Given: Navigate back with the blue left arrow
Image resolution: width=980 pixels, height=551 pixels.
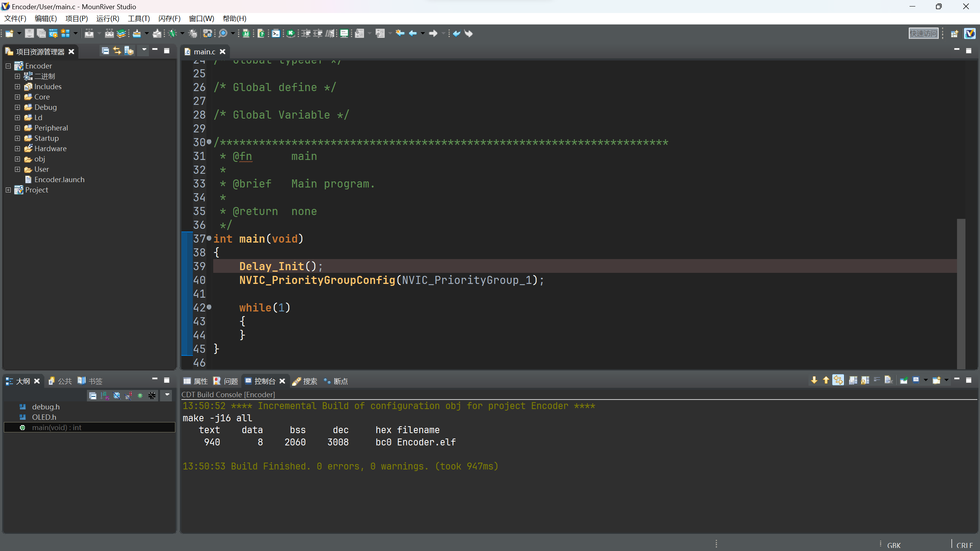Looking at the screenshot, I should pos(413,34).
